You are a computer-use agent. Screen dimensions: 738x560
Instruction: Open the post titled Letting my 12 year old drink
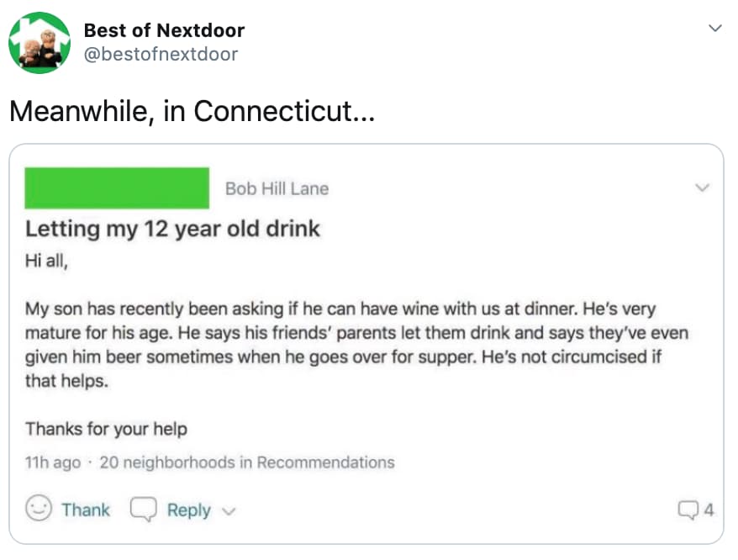(x=173, y=228)
